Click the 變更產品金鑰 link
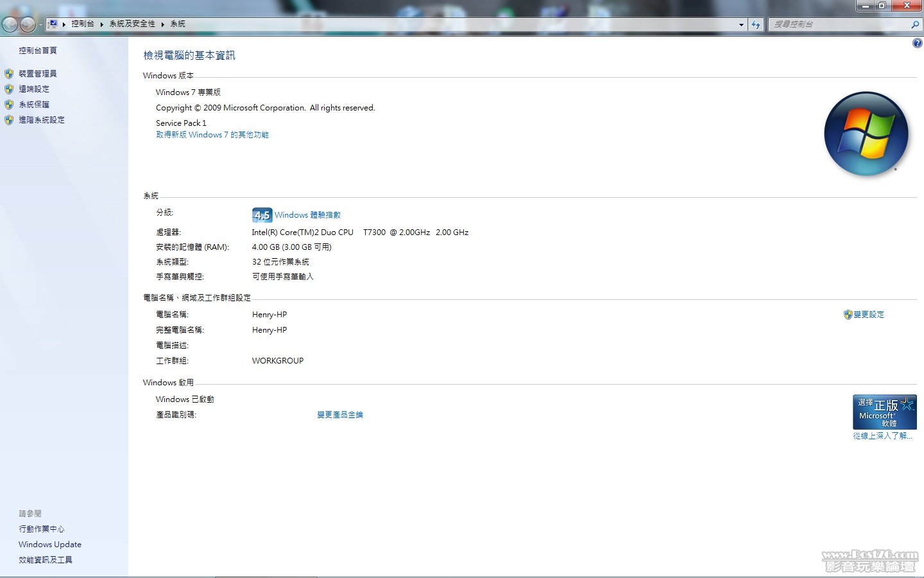924x578 pixels. 340,415
